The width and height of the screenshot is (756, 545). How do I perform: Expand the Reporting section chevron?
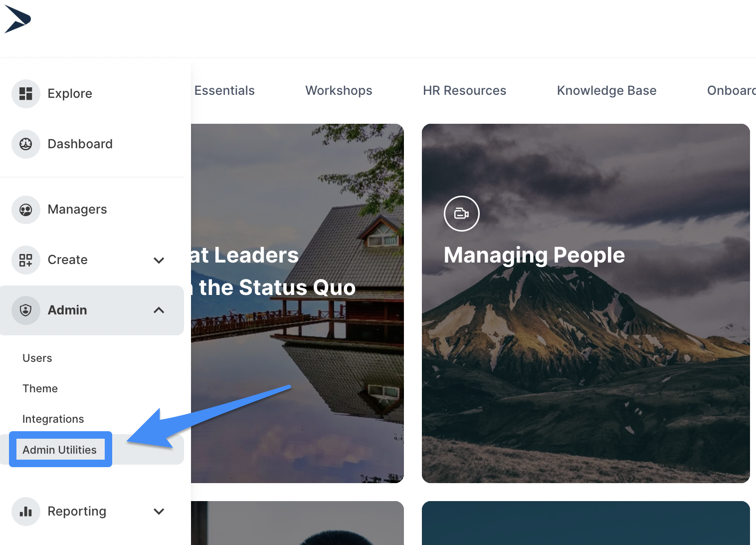(x=159, y=512)
